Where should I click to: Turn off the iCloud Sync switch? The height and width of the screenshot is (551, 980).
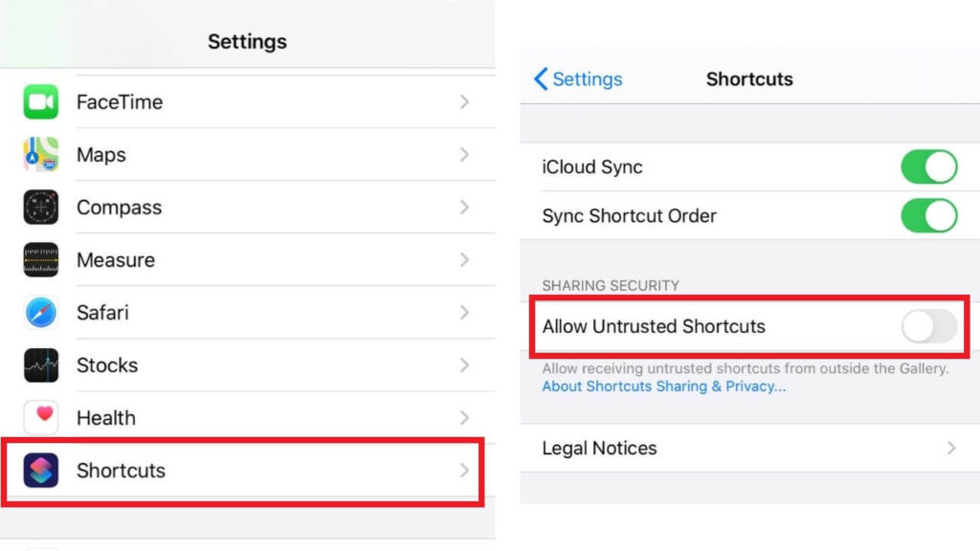(928, 167)
